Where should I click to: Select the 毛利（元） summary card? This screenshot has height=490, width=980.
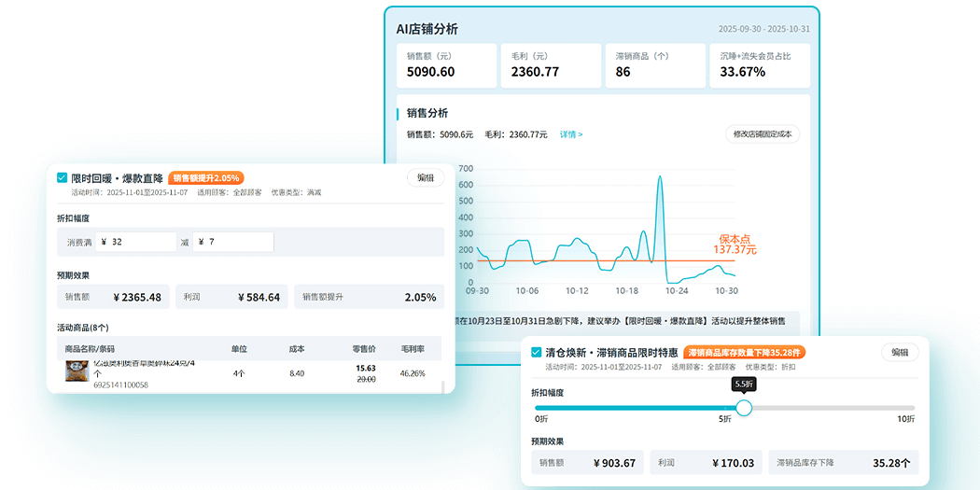point(550,65)
